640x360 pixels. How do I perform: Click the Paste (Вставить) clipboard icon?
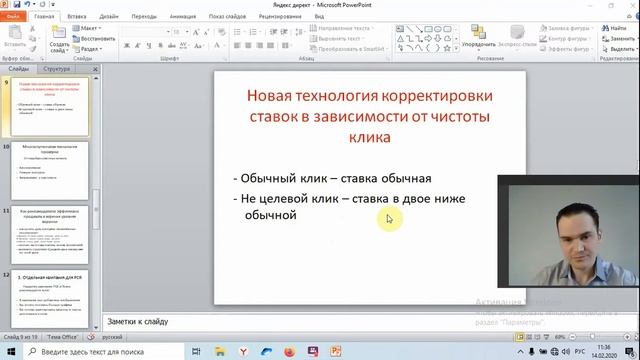click(15, 33)
